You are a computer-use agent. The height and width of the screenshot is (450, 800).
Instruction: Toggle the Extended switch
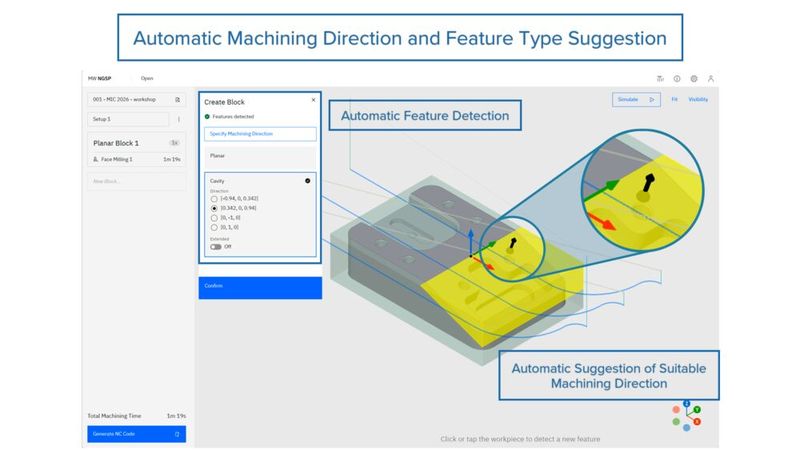click(x=216, y=247)
